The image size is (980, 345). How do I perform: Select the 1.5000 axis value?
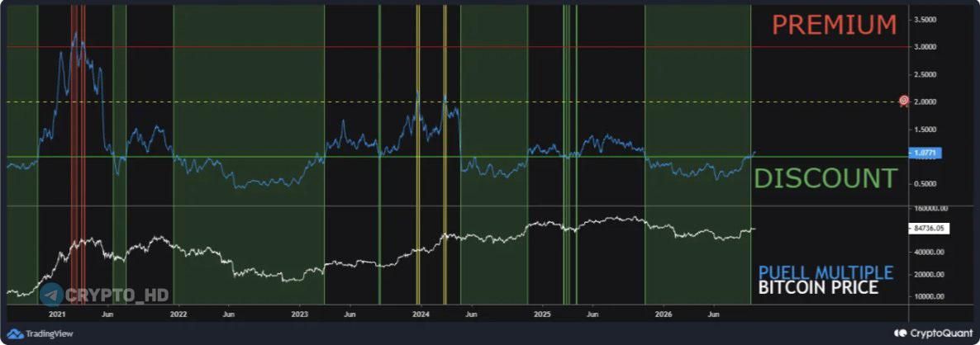point(925,129)
